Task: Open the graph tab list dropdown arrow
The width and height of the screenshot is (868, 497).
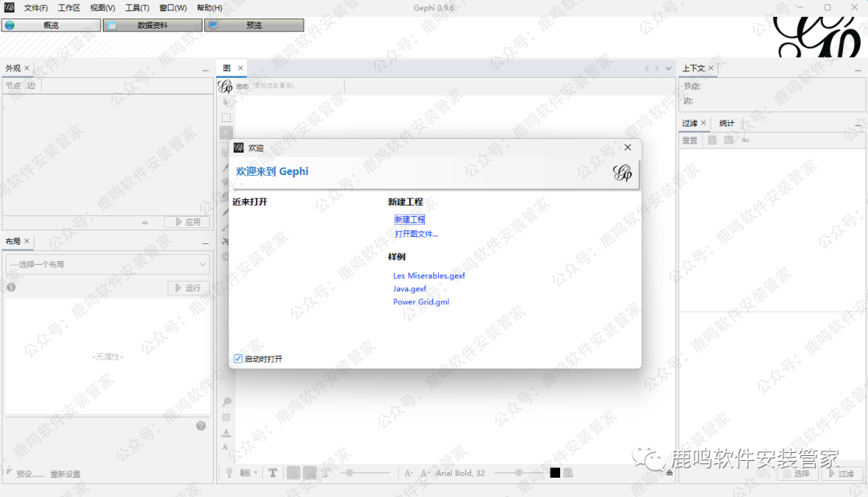Action: coord(668,68)
